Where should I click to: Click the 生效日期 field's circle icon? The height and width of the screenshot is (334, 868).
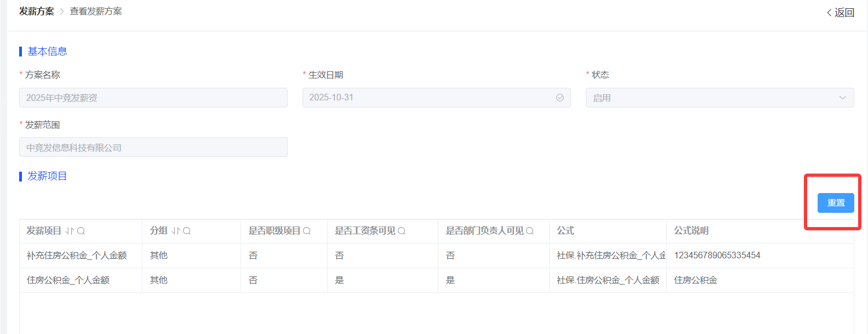tap(560, 98)
